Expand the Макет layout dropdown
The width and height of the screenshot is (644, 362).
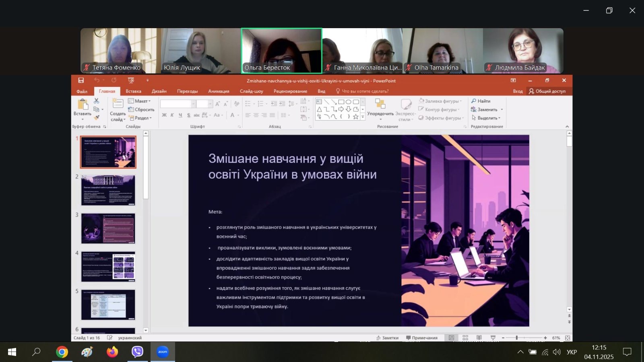pos(139,101)
